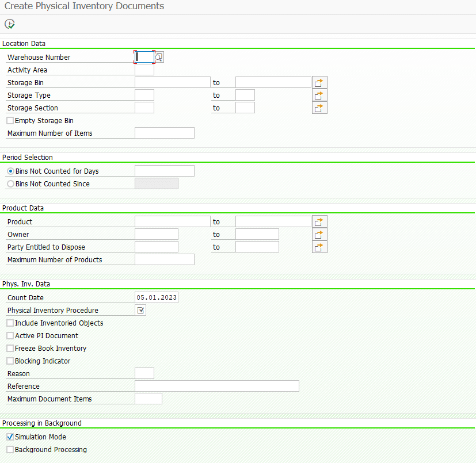Image resolution: width=476 pixels, height=463 pixels.
Task: Click the Reference text field
Action: point(216,386)
